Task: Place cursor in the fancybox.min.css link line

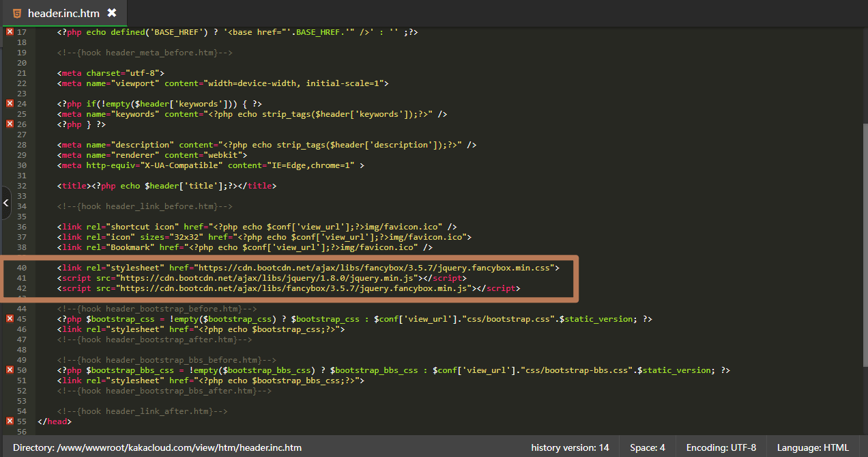Action: click(x=308, y=268)
